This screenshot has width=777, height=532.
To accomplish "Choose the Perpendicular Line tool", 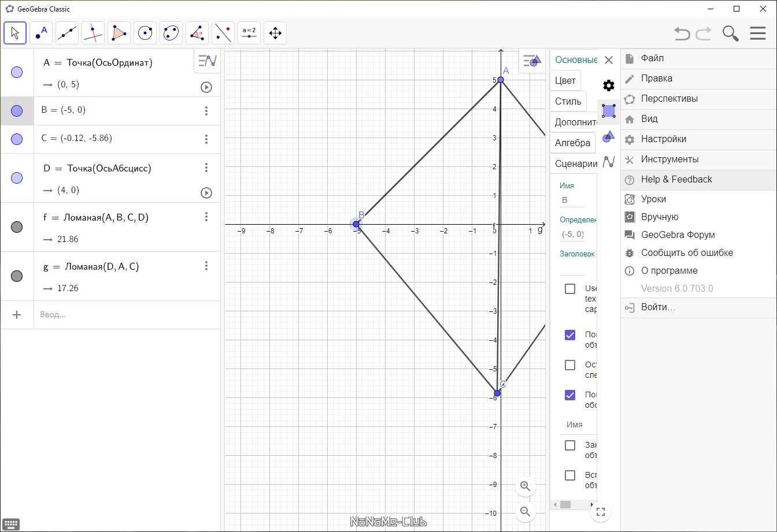I will [93, 33].
